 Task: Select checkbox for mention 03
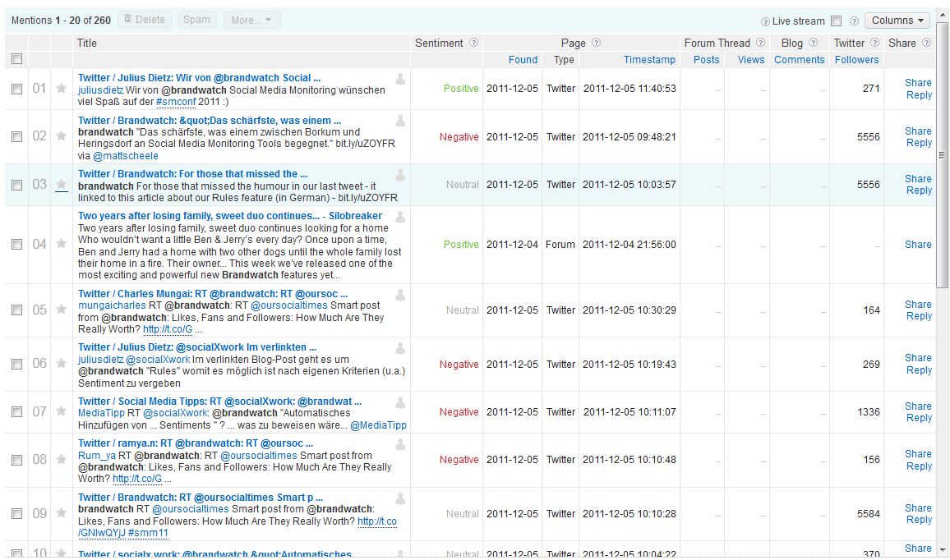coord(16,186)
